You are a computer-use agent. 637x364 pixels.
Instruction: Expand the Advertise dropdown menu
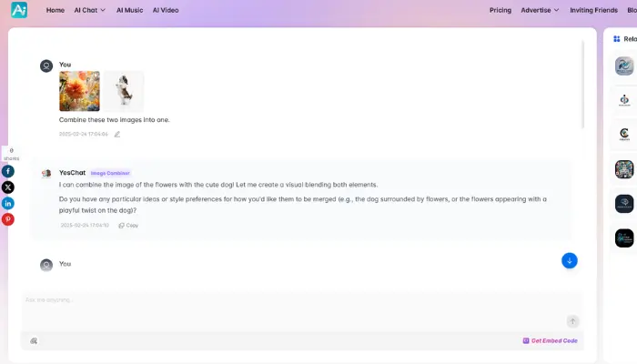pyautogui.click(x=540, y=10)
